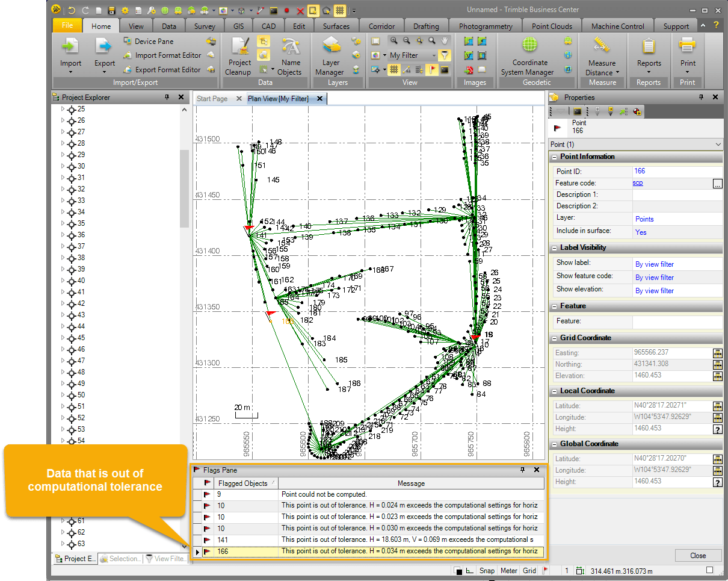This screenshot has width=728, height=581.
Task: Toggle Grid in the status bar
Action: [x=529, y=571]
